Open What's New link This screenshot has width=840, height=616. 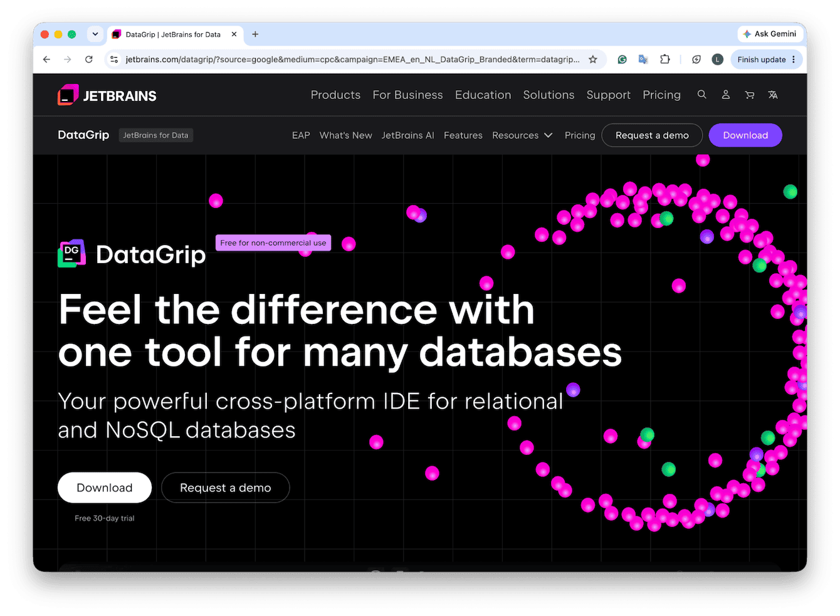[x=345, y=135]
